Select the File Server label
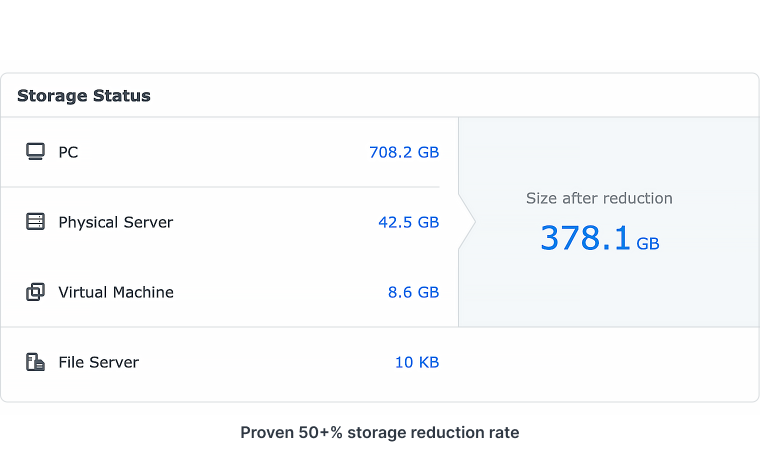The image size is (760, 475). click(98, 362)
